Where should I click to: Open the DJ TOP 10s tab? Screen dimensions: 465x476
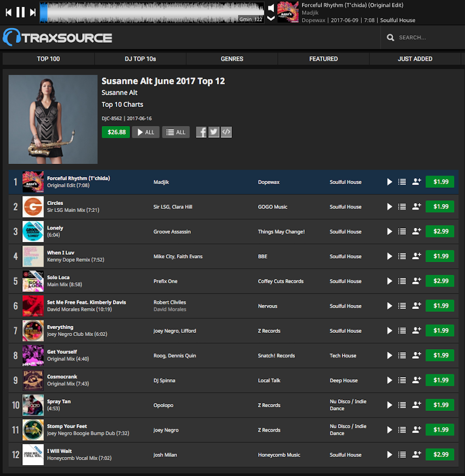click(140, 59)
